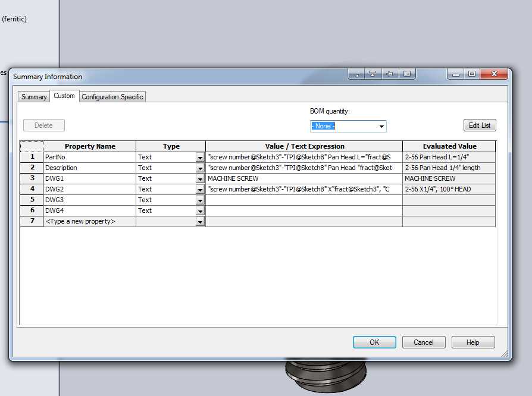Click the Edit List button

(480, 125)
